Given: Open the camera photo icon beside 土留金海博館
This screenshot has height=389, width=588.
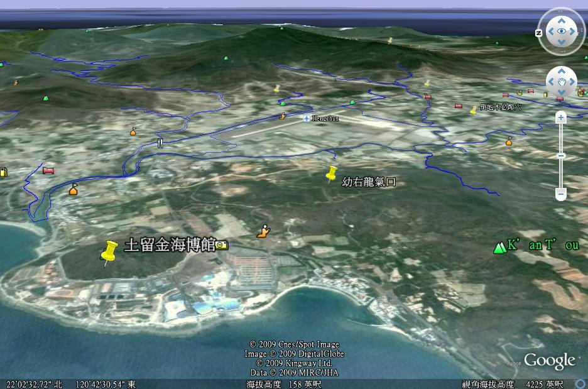Looking at the screenshot, I should pyautogui.click(x=221, y=245).
